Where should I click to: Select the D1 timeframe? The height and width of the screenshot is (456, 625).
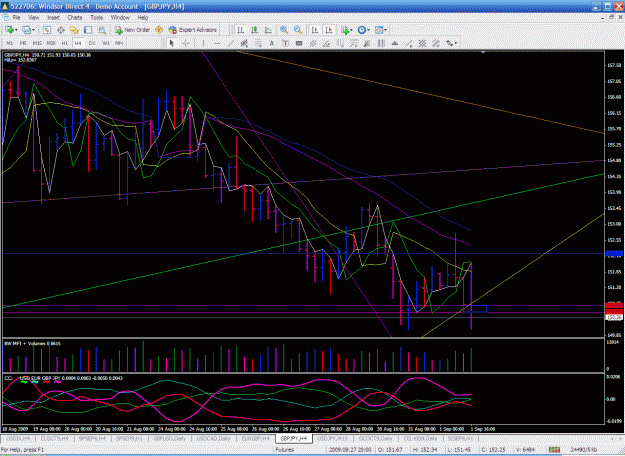tap(92, 43)
